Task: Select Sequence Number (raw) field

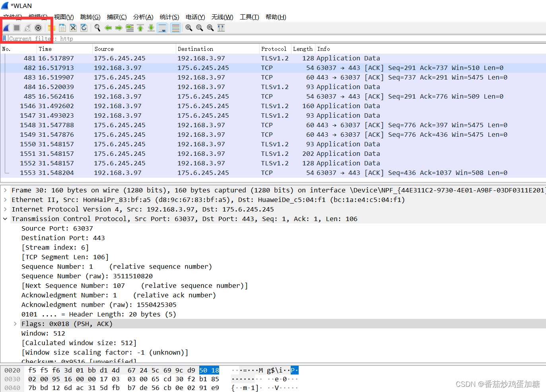Action: pyautogui.click(x=87, y=276)
